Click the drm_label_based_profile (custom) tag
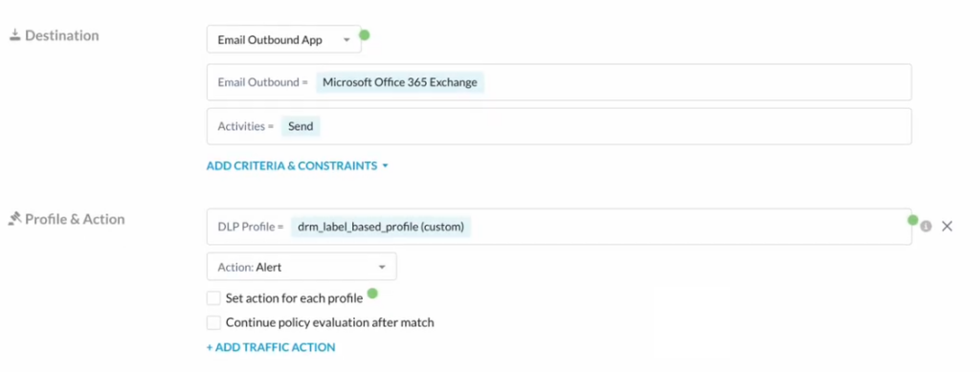This screenshot has width=980, height=372. click(381, 227)
